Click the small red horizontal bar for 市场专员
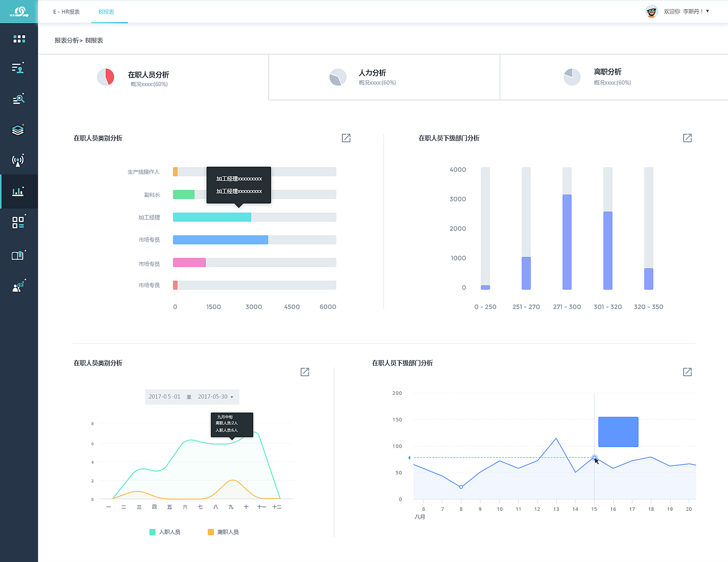 (x=175, y=286)
